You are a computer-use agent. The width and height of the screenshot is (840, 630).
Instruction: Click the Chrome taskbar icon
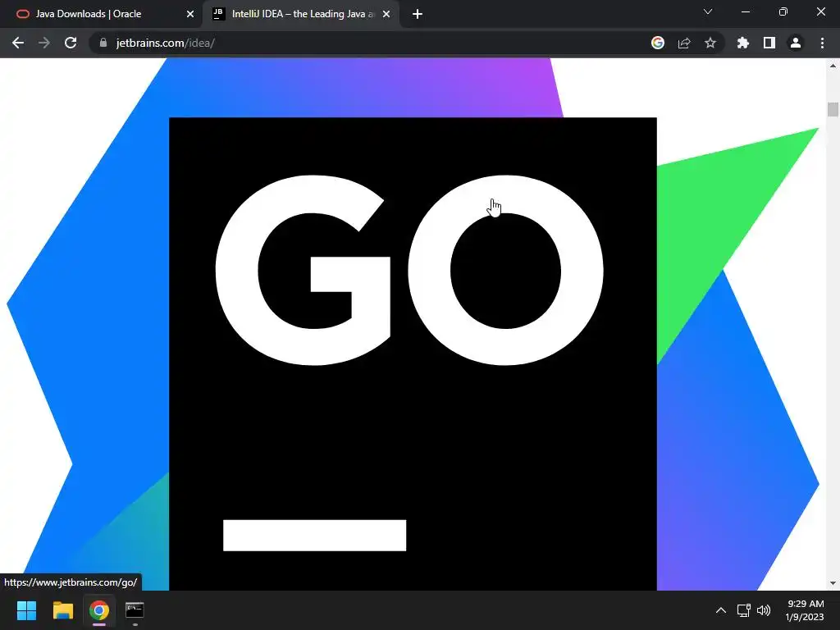click(x=99, y=610)
